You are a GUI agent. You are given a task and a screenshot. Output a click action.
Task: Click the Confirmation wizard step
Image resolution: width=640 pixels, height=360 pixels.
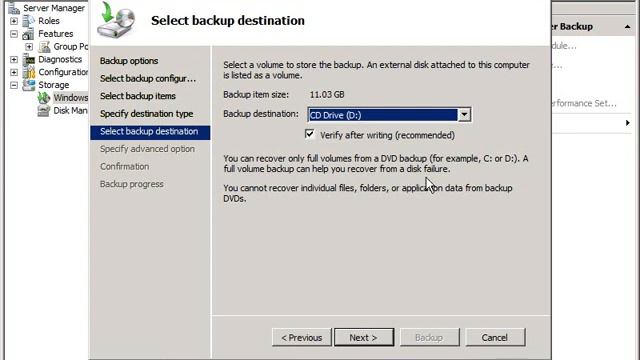124,167
